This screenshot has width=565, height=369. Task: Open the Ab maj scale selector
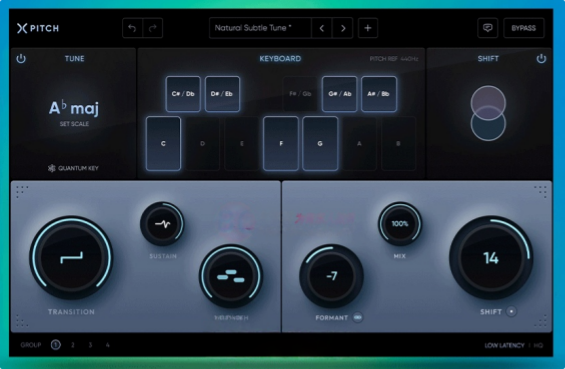(x=74, y=108)
